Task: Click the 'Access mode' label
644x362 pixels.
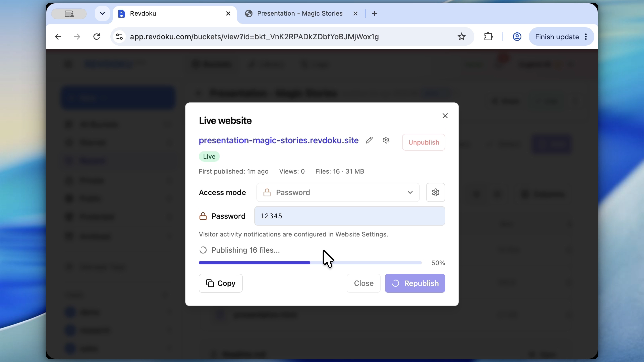Action: coord(222,192)
